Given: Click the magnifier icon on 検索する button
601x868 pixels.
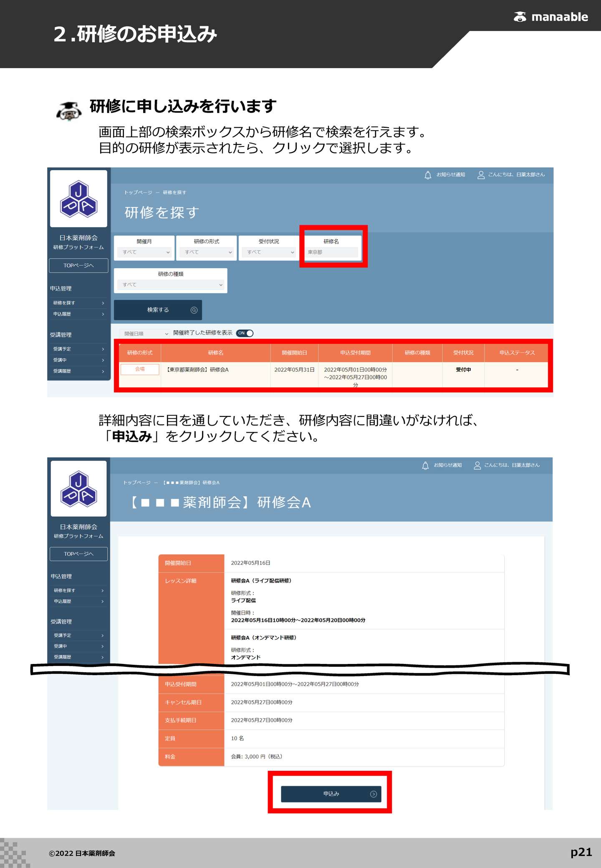Looking at the screenshot, I should (x=194, y=310).
